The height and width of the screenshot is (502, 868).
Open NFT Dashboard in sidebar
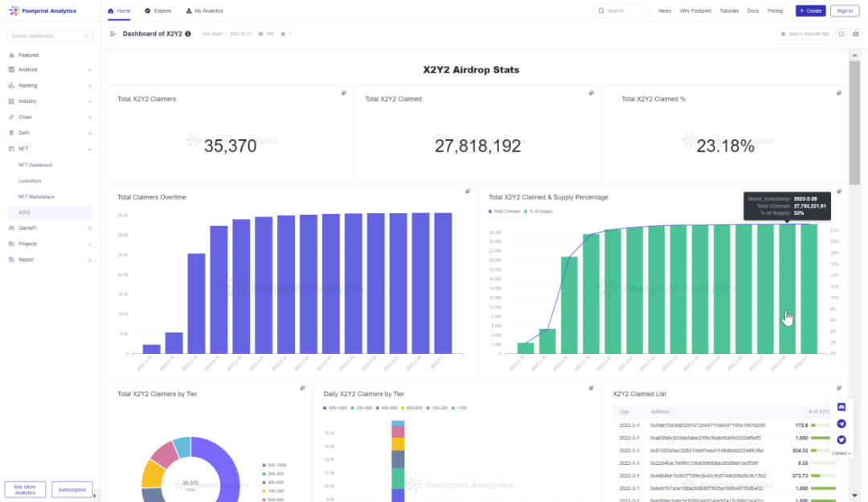35,165
